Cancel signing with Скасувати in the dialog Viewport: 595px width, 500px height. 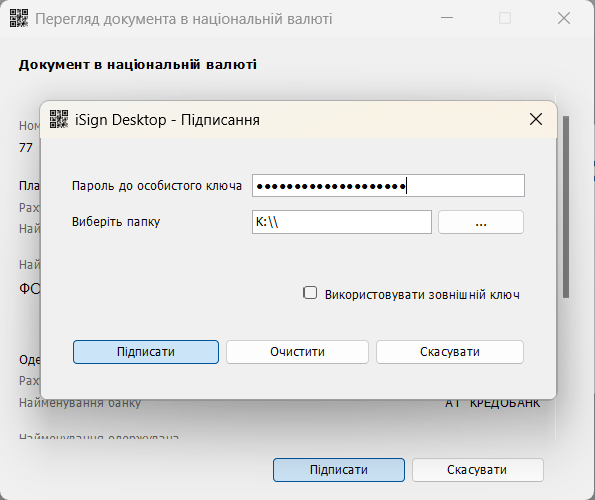coord(450,352)
